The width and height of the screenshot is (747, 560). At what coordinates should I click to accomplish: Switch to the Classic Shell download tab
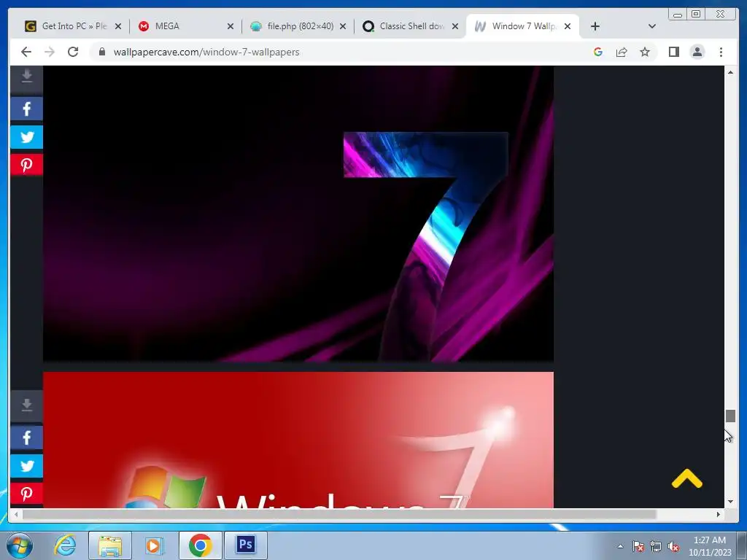pyautogui.click(x=405, y=26)
